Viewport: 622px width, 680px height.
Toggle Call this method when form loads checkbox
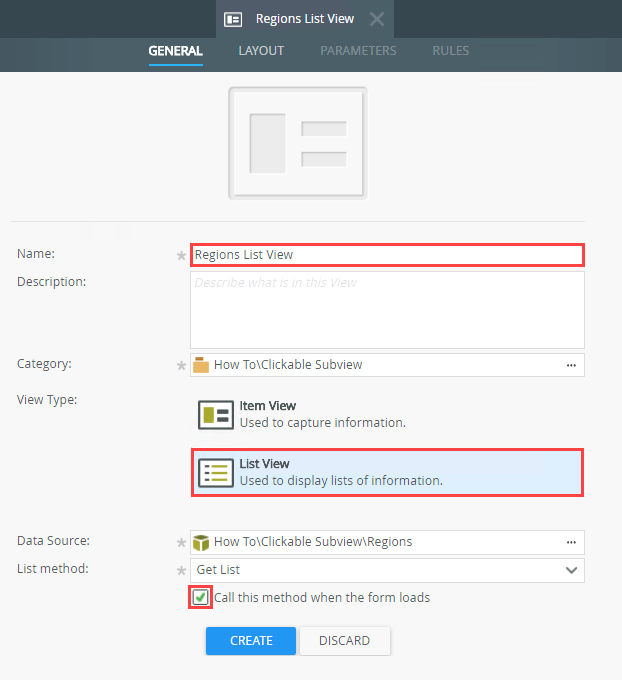200,597
